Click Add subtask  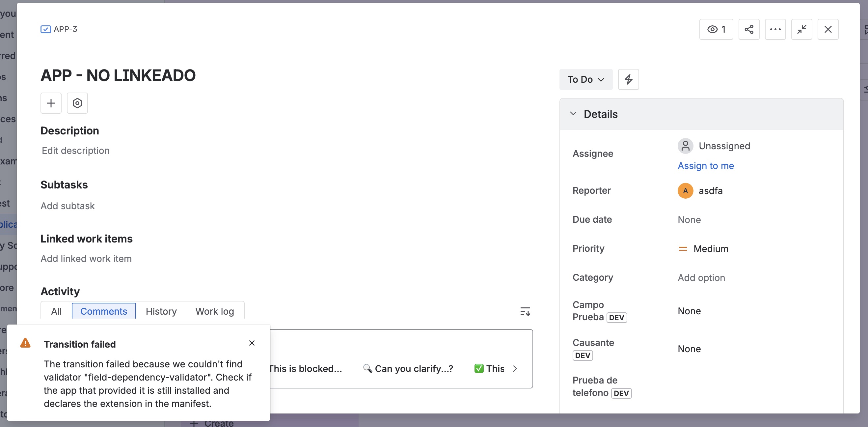68,206
